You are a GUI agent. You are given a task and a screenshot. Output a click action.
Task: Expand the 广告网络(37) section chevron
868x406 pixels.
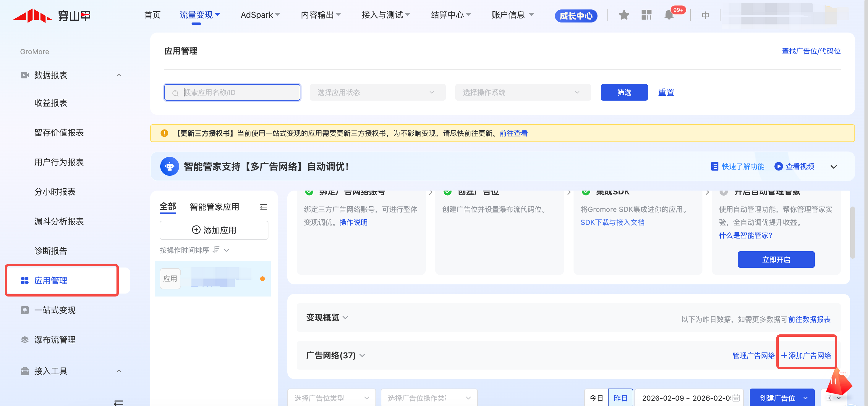pos(362,355)
